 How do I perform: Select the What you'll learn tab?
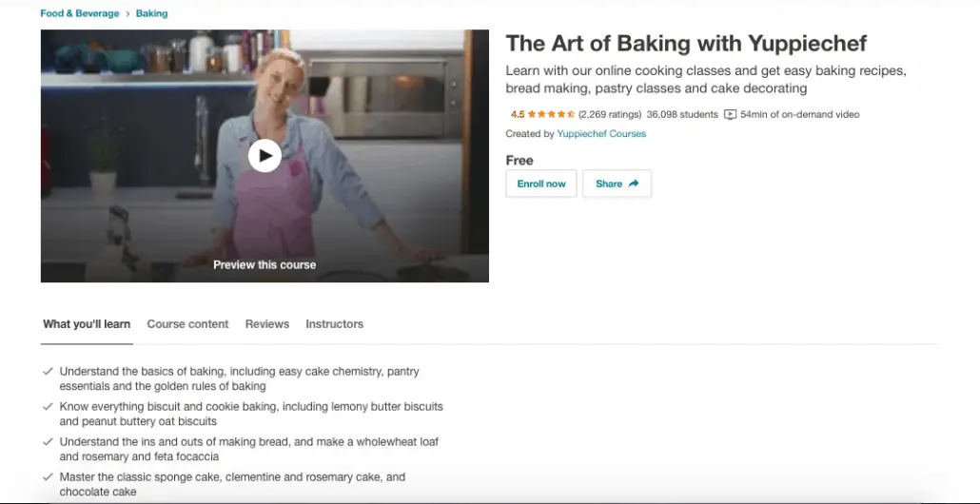click(87, 324)
